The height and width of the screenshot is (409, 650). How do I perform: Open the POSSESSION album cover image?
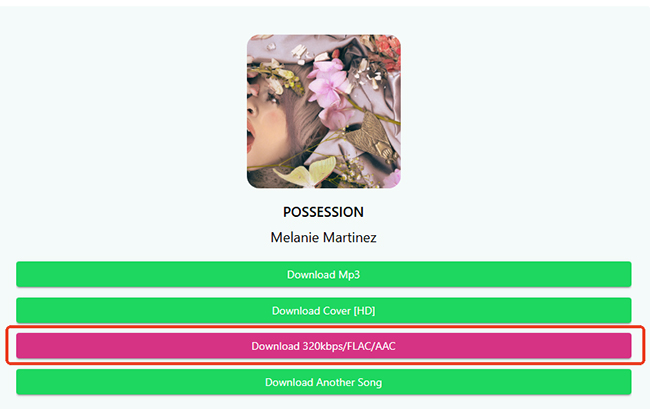tap(323, 112)
